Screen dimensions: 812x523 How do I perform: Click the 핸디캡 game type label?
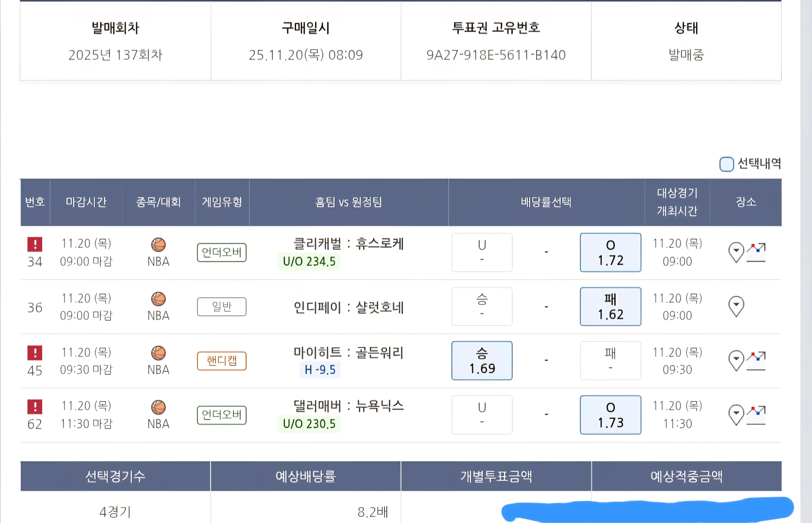[x=222, y=361]
